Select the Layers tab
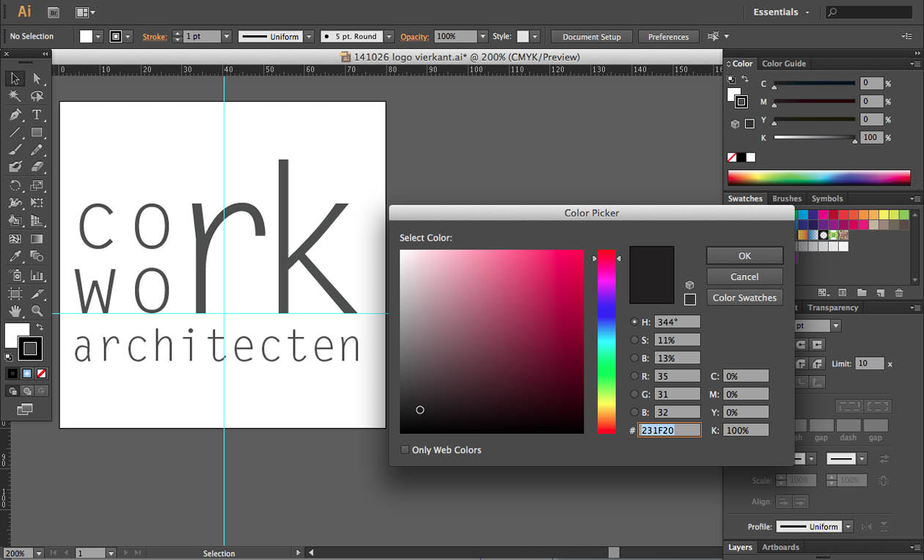Image resolution: width=924 pixels, height=560 pixels. point(740,547)
